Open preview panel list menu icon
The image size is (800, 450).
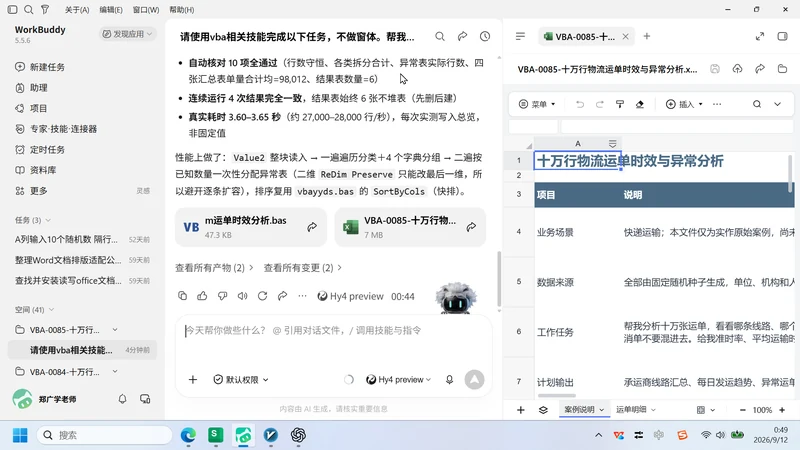tap(520, 36)
